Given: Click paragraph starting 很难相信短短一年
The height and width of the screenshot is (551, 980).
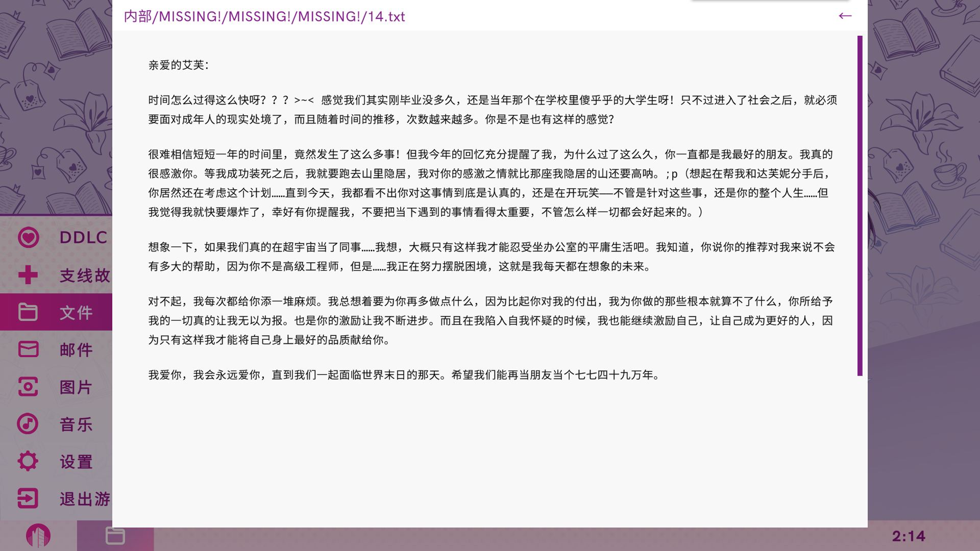Looking at the screenshot, I should tap(491, 183).
